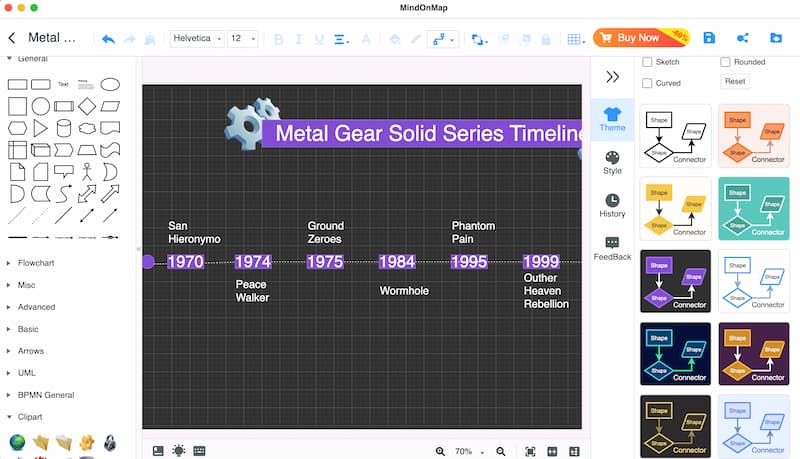This screenshot has height=459, width=800.
Task: Expand the Advanced shape category
Action: [36, 307]
